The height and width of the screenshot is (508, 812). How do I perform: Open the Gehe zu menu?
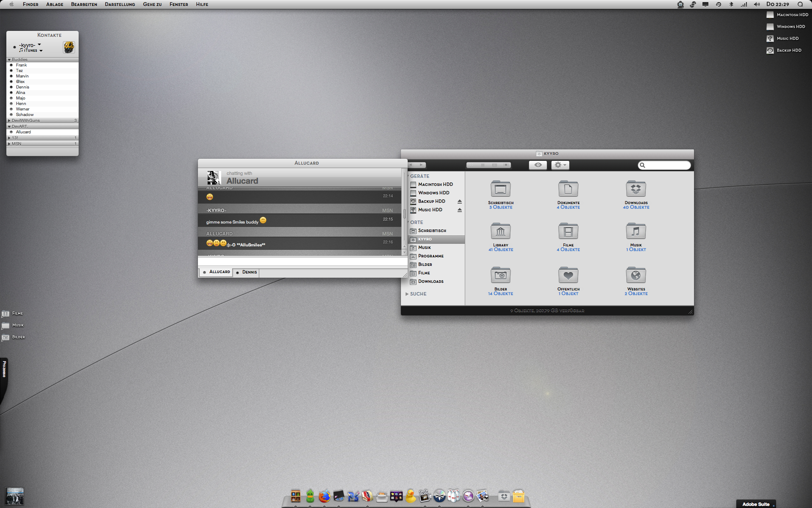pyautogui.click(x=152, y=4)
